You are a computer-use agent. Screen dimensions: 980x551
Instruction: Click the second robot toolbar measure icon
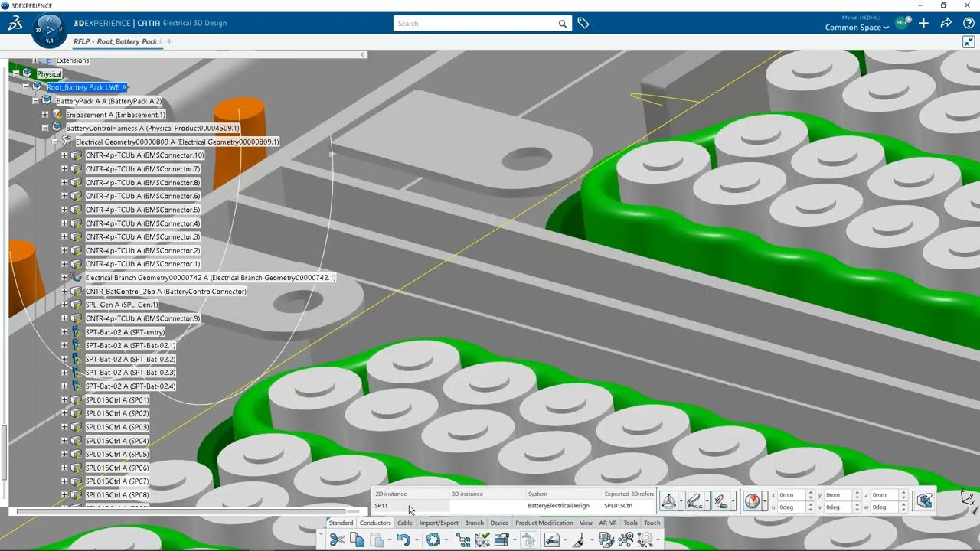[694, 500]
